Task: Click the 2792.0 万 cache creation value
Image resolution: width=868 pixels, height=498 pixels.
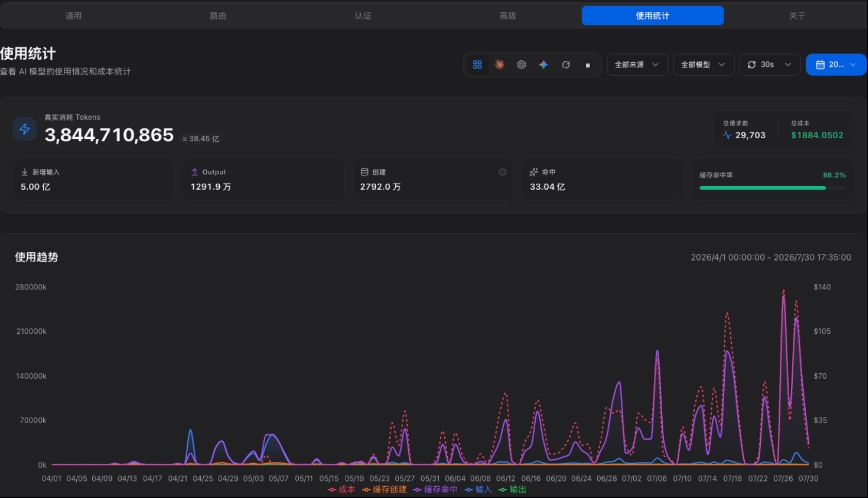Action: click(380, 187)
